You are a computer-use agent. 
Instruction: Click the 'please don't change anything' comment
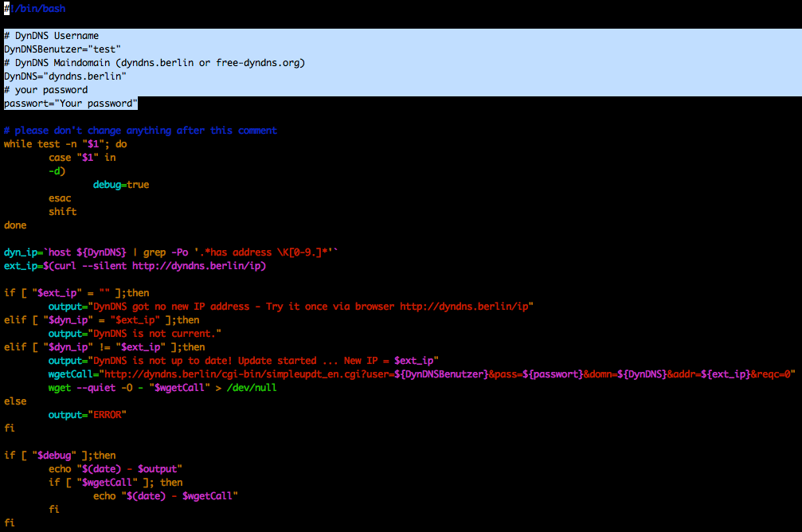141,131
